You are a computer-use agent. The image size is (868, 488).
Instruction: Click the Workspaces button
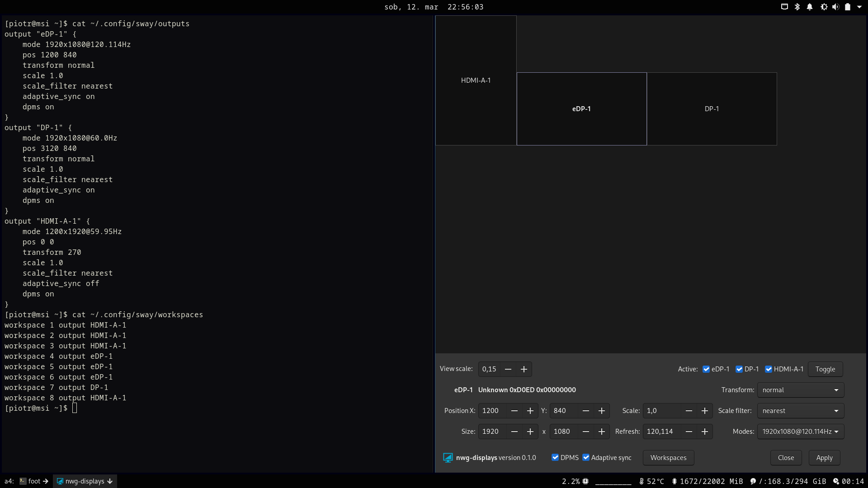coord(668,458)
